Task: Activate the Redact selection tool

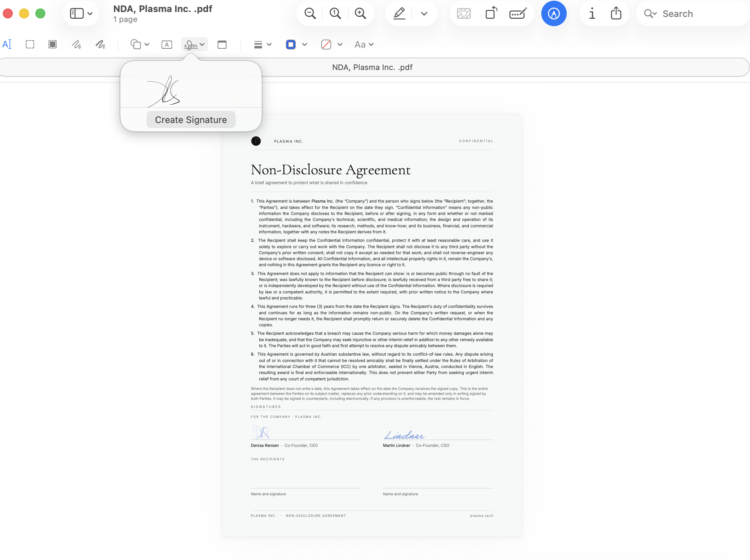Action: (x=53, y=45)
